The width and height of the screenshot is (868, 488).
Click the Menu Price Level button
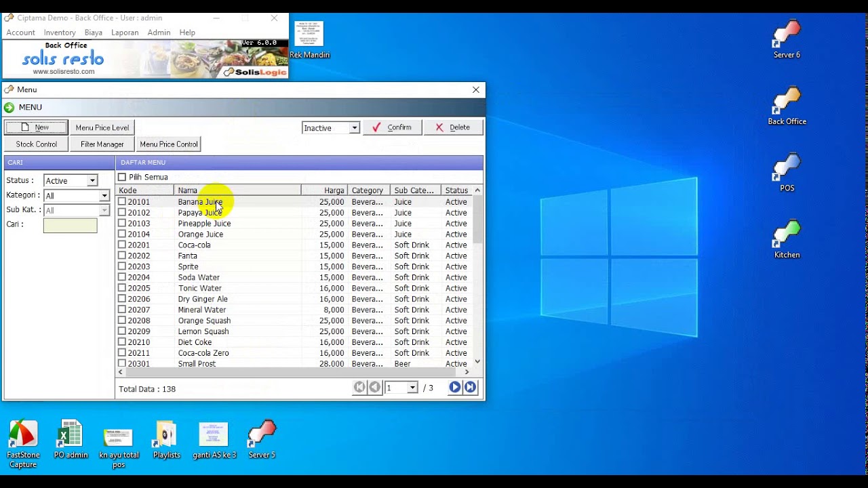point(102,127)
